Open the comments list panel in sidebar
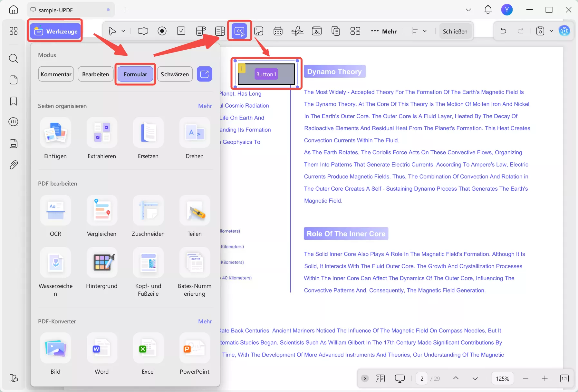The image size is (578, 392). [14, 122]
